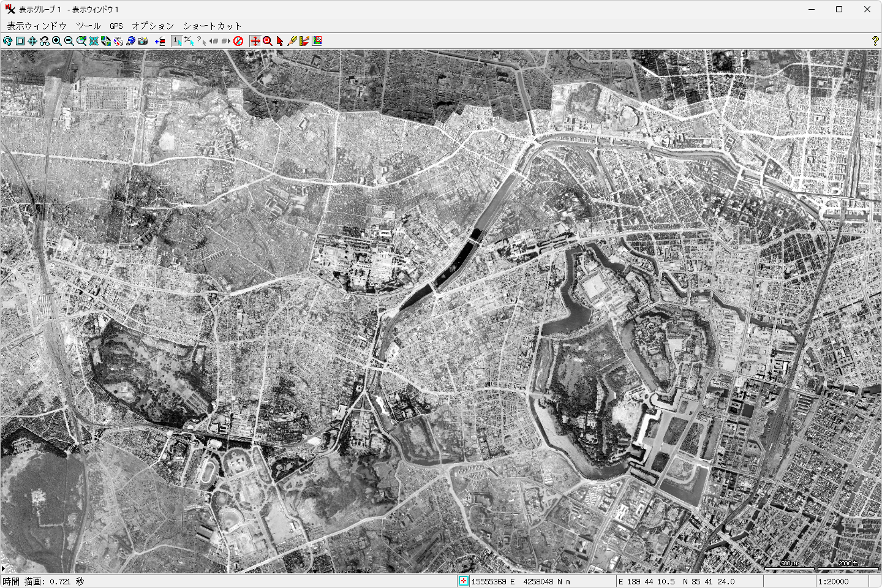The width and height of the screenshot is (882, 588).
Task: Click the coordinate display icon in status bar
Action: tap(464, 581)
